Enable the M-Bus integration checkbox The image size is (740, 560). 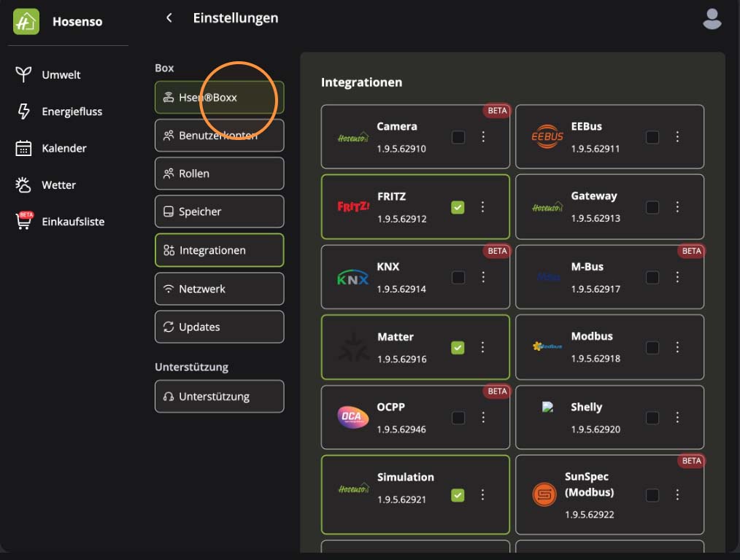pyautogui.click(x=652, y=277)
